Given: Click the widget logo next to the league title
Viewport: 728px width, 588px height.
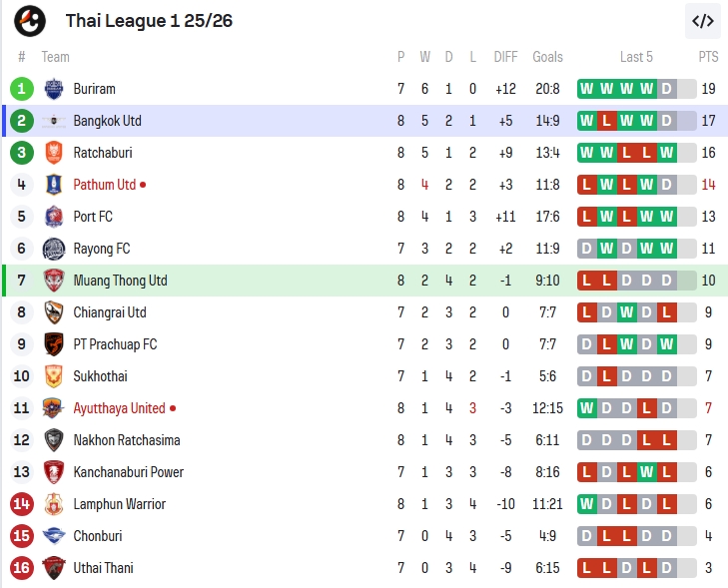Looking at the screenshot, I should pyautogui.click(x=30, y=21).
